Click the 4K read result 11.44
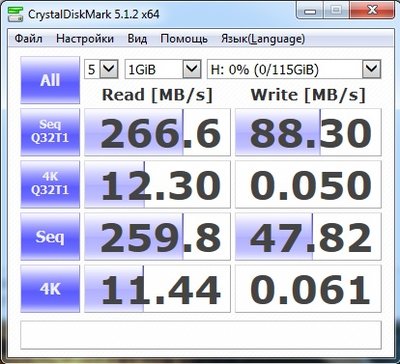Viewport: 400px width, 364px height. 157,289
